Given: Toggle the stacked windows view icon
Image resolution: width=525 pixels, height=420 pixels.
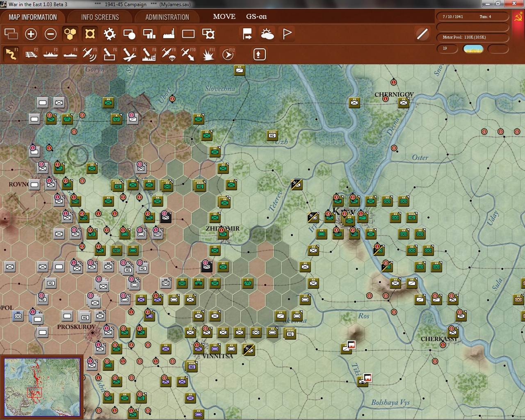Looking at the screenshot, I should (11, 34).
